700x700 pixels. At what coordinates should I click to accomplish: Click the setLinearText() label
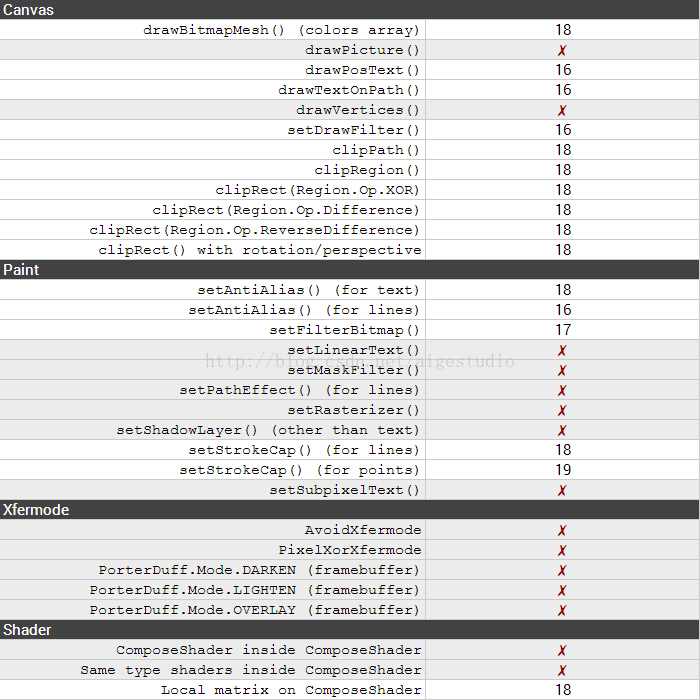[x=354, y=350]
